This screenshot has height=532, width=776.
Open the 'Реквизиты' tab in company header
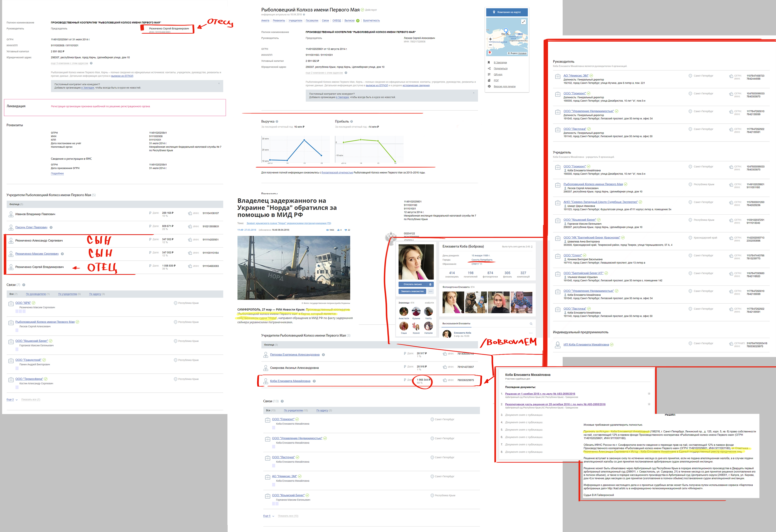coord(279,21)
